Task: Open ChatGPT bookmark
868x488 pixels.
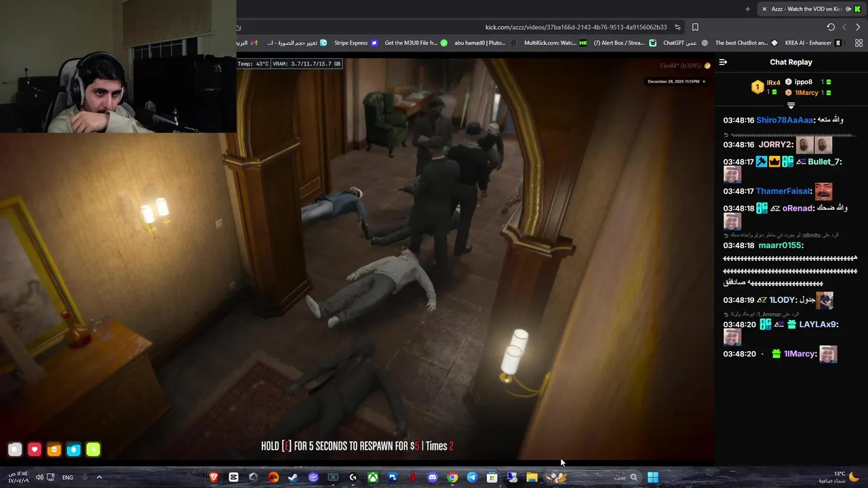Action: (685, 43)
